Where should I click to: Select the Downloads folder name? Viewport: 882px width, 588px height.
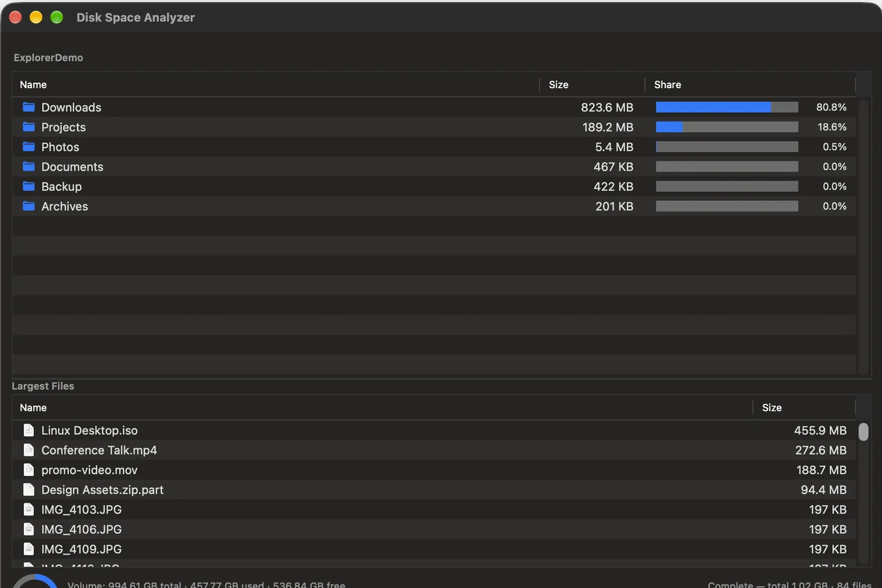point(71,108)
